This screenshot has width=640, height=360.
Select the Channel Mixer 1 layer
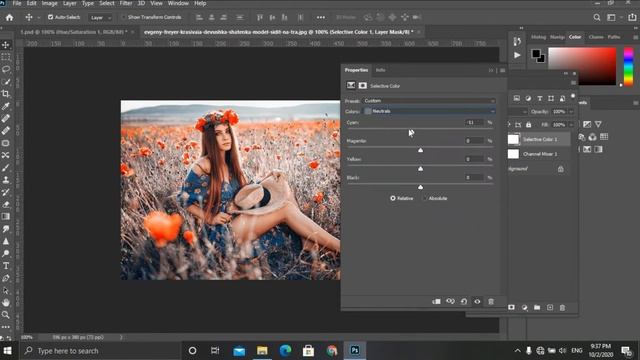tap(539, 154)
